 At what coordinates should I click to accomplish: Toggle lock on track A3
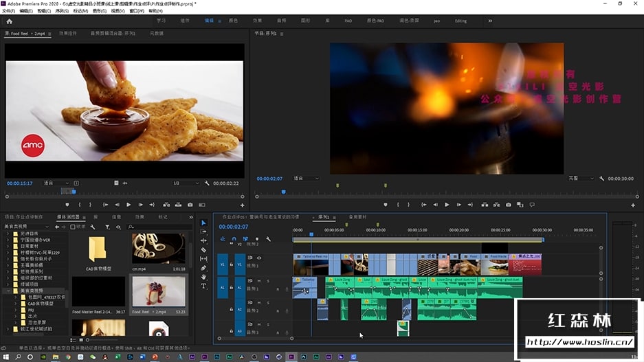point(231,331)
